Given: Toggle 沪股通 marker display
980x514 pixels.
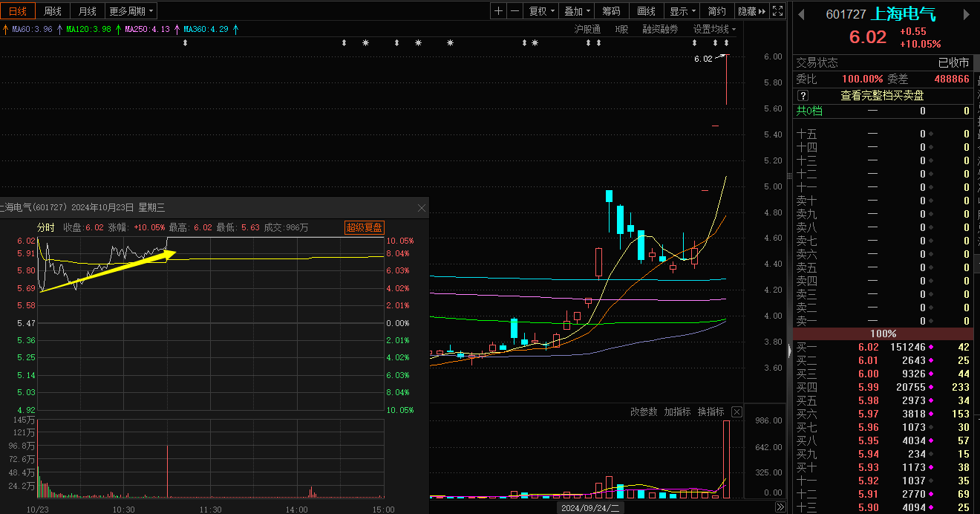Looking at the screenshot, I should (587, 30).
